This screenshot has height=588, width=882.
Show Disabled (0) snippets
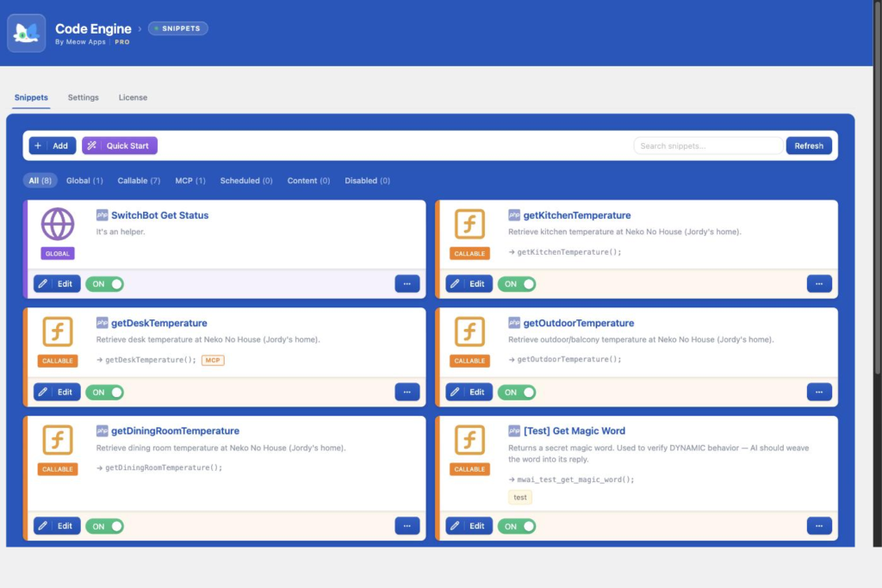[x=367, y=181]
